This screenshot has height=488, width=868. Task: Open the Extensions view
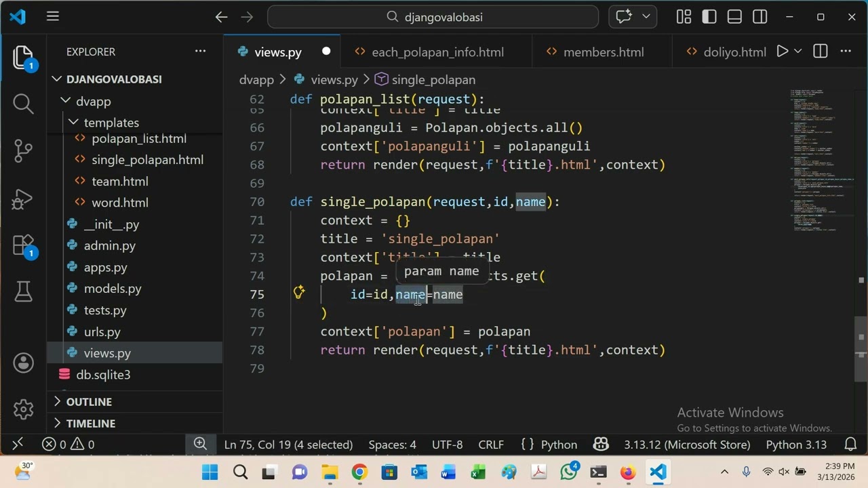pyautogui.click(x=23, y=245)
